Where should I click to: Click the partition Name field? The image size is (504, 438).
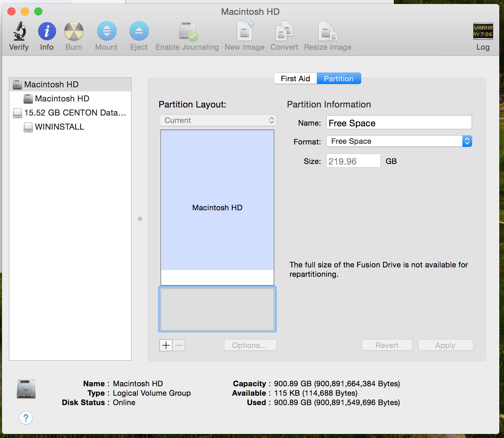(399, 123)
